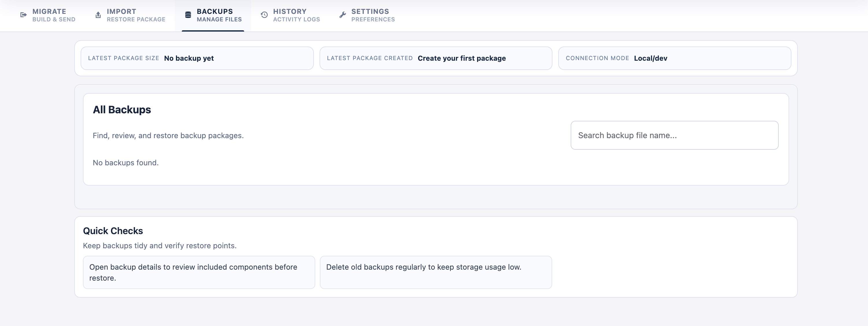
Task: Click the No backups found message
Action: pyautogui.click(x=125, y=162)
